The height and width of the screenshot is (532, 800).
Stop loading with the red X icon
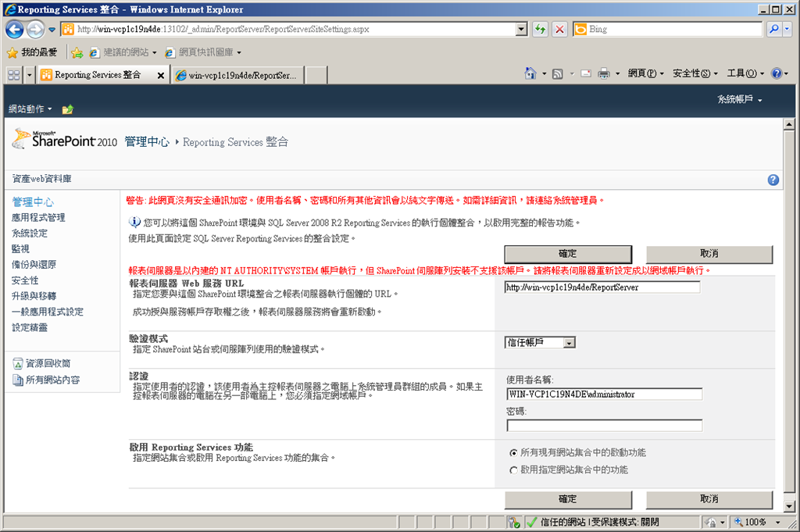tap(559, 30)
